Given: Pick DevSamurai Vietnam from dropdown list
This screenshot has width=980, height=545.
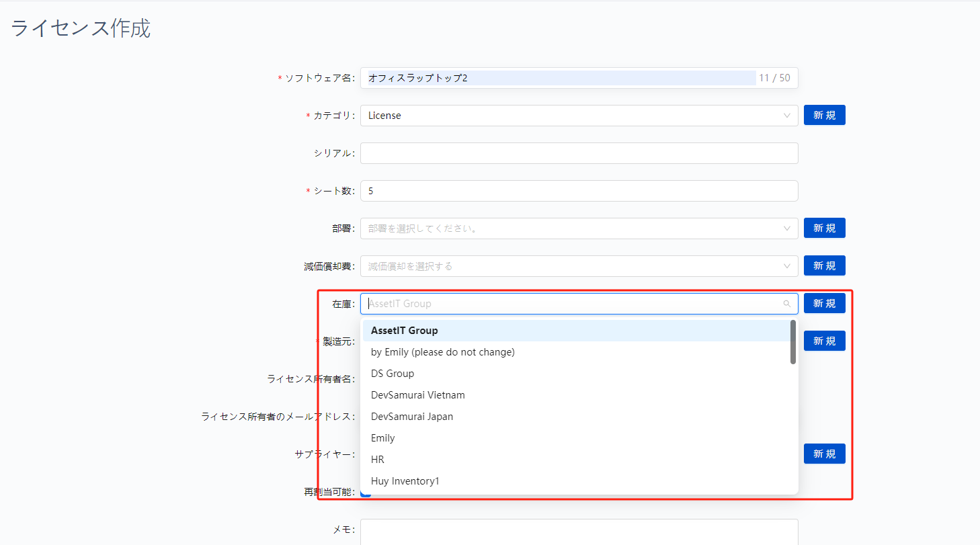Looking at the screenshot, I should 417,395.
